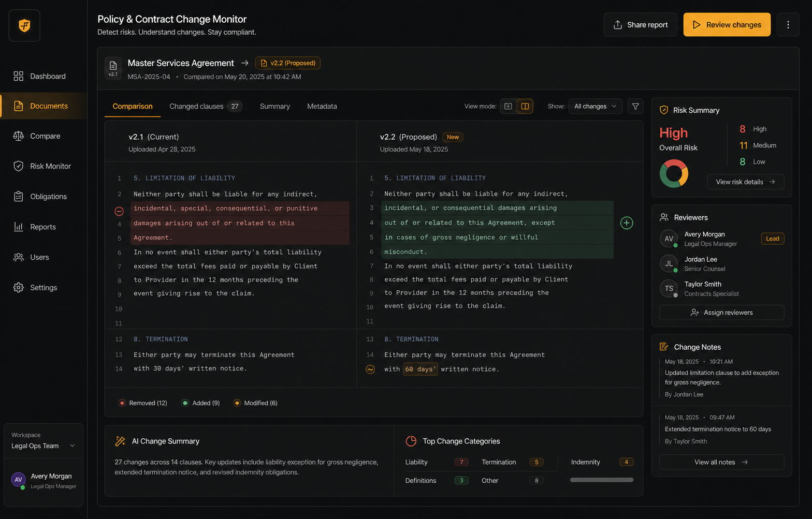Image resolution: width=812 pixels, height=519 pixels.
Task: Click Indemnity category count 4
Action: [x=626, y=462]
